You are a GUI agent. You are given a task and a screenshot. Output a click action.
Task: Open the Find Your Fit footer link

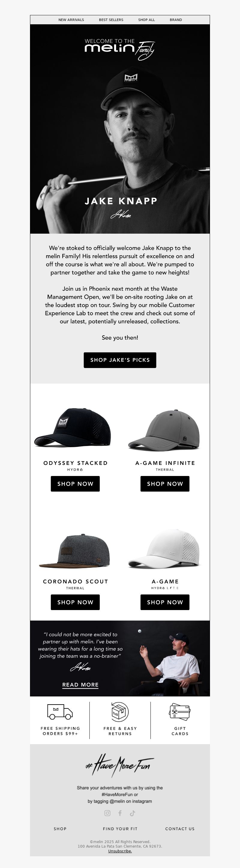tap(120, 829)
